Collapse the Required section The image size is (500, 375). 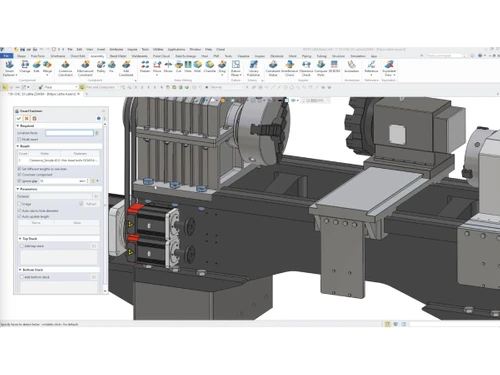tap(18, 126)
